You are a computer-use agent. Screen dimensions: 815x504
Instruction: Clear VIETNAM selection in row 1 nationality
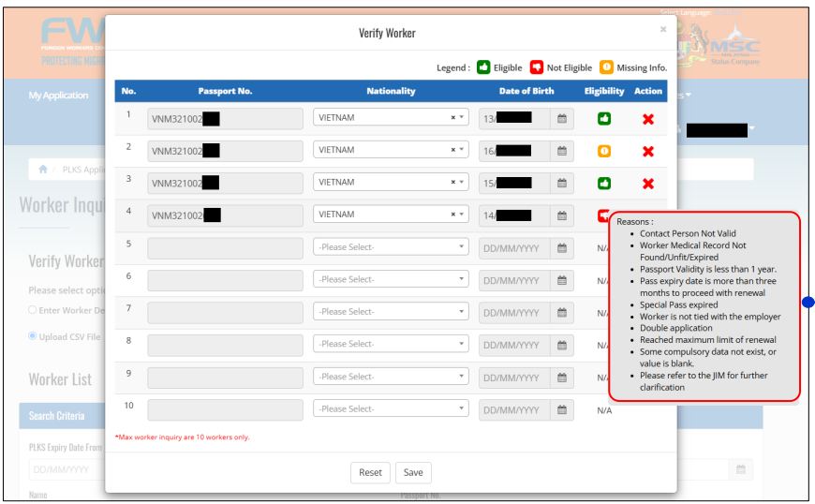pyautogui.click(x=452, y=117)
